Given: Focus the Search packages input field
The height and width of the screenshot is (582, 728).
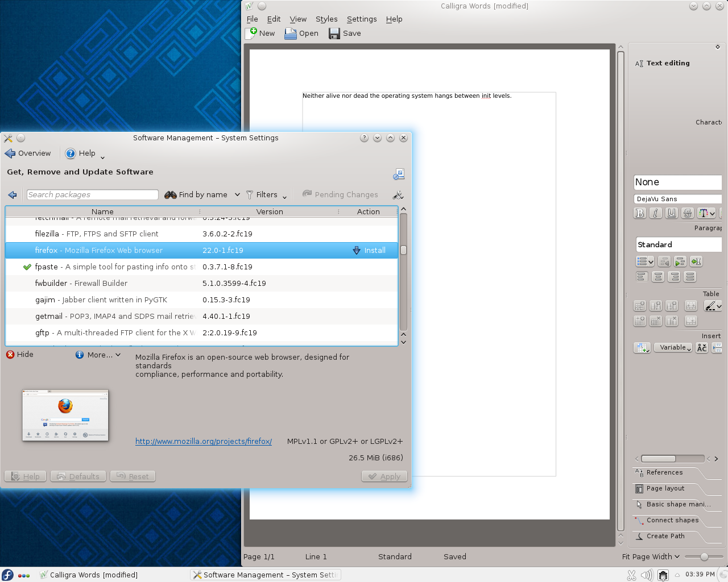Looking at the screenshot, I should click(93, 195).
